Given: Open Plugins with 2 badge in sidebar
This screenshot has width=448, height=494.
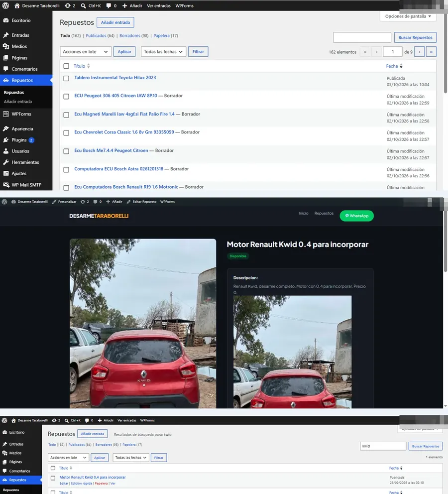Looking at the screenshot, I should (19, 140).
